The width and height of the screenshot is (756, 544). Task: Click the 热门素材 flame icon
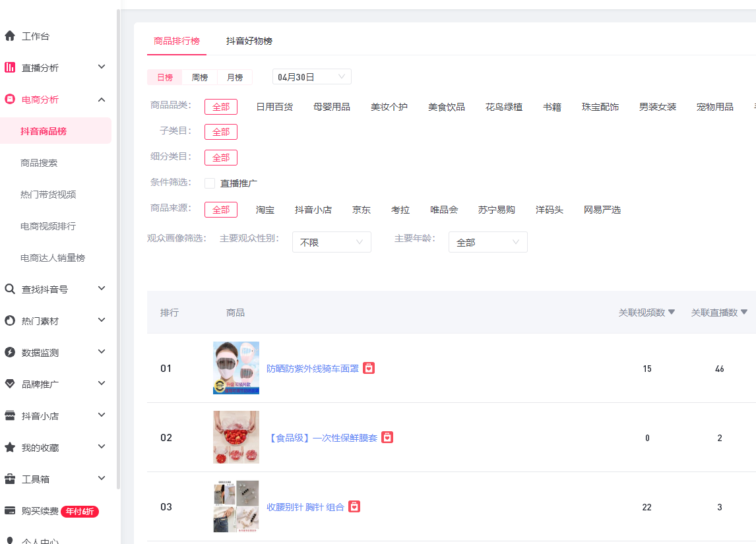10,321
